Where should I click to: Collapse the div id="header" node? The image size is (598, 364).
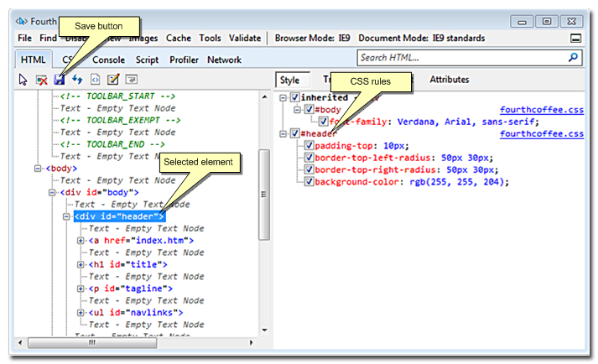click(x=66, y=216)
